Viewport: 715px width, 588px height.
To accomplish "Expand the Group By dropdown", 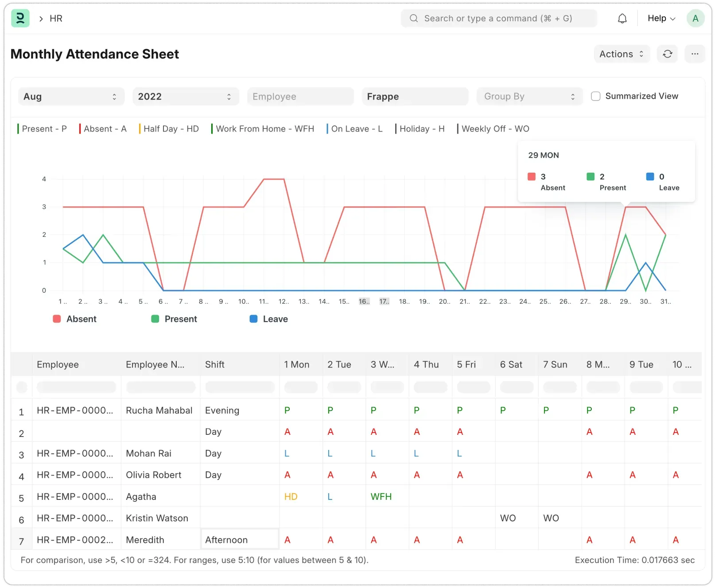I will (529, 96).
